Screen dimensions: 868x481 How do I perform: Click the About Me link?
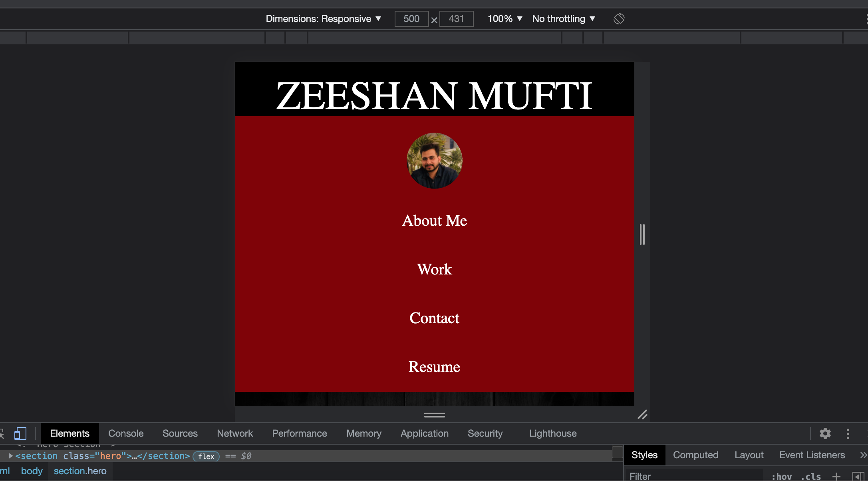(435, 221)
